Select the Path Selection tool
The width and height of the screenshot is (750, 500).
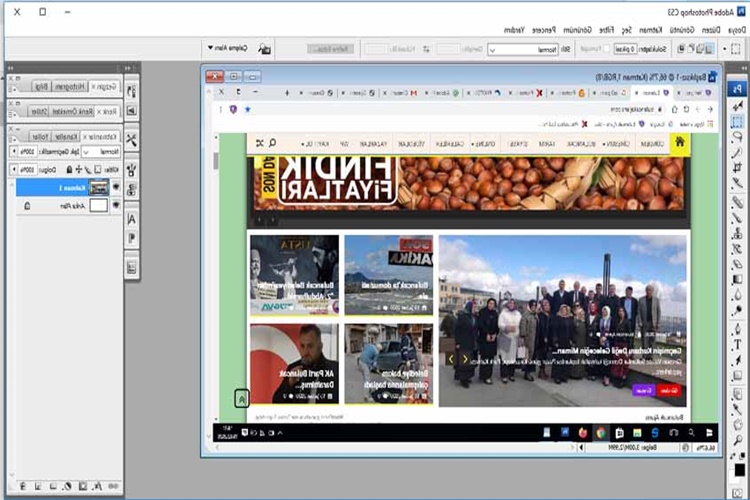click(x=737, y=360)
